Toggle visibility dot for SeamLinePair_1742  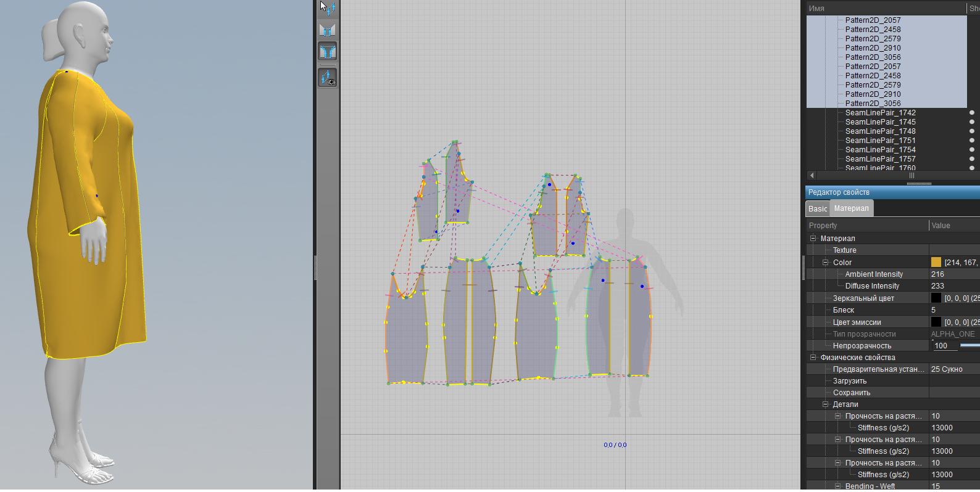pos(972,113)
